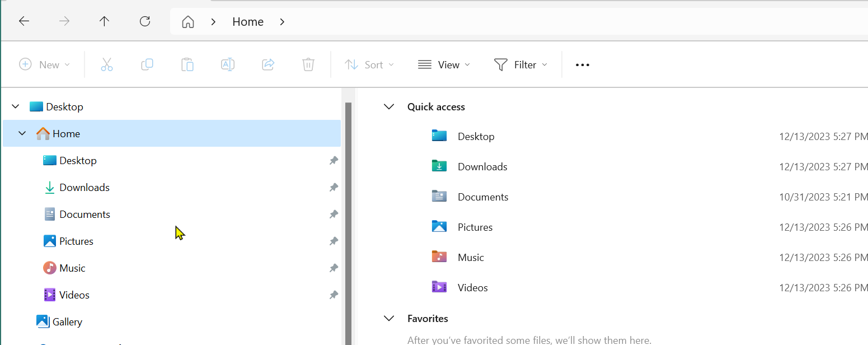Image resolution: width=868 pixels, height=345 pixels.
Task: Open the See more ellipsis menu
Action: tap(582, 64)
